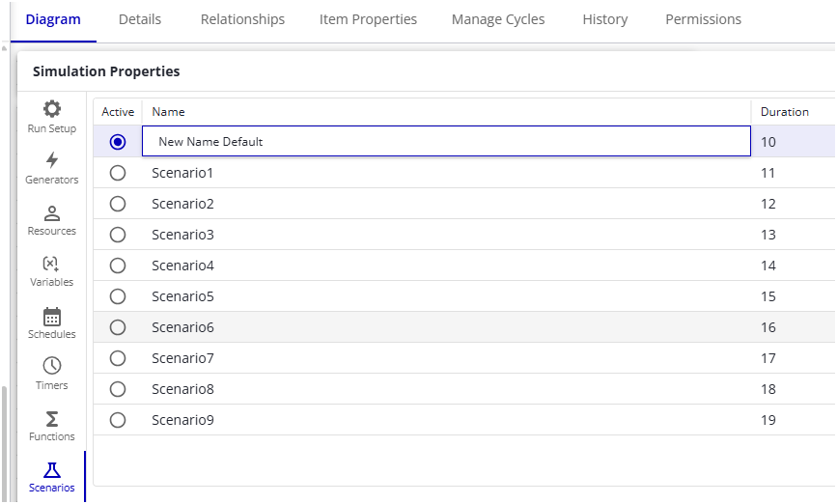837x504 pixels.
Task: Select the radio button for Scenario9
Action: 118,420
